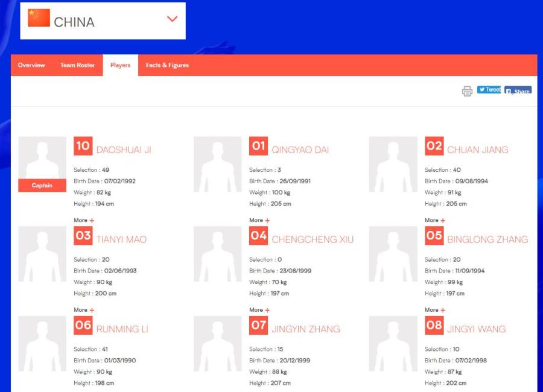Screen dimensions: 543x392
Task: Click the China flag icon
Action: click(x=39, y=19)
